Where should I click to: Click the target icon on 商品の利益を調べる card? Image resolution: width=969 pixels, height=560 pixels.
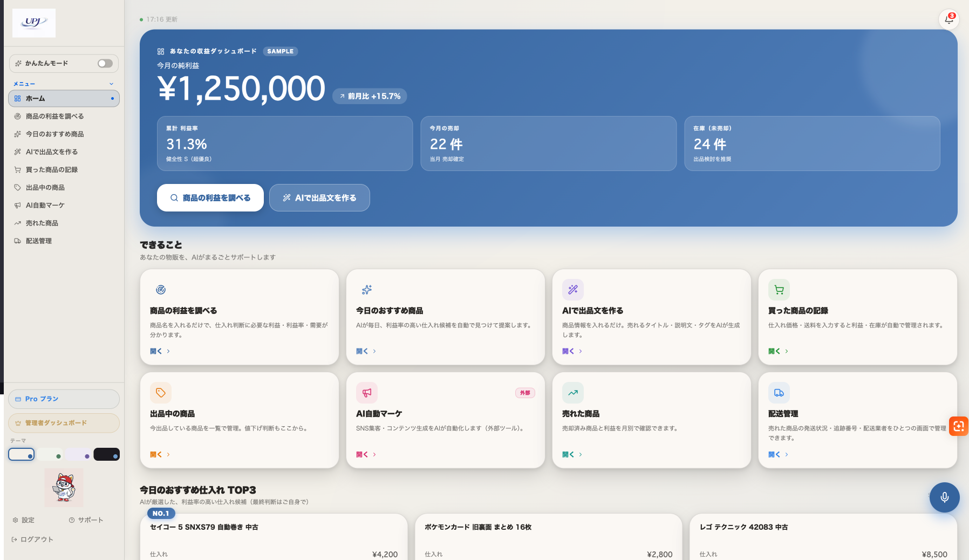[x=161, y=290]
